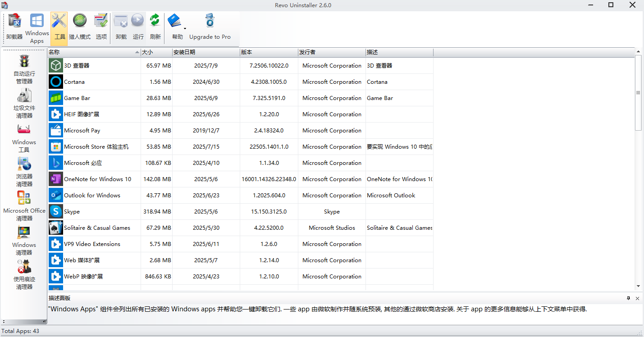Click Upgrade to Pro
This screenshot has width=644, height=337.
(x=210, y=28)
